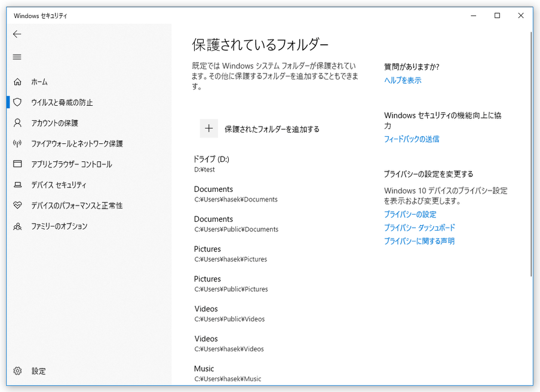Open アカウントの保護 section
Image resolution: width=540 pixels, height=392 pixels.
[55, 123]
